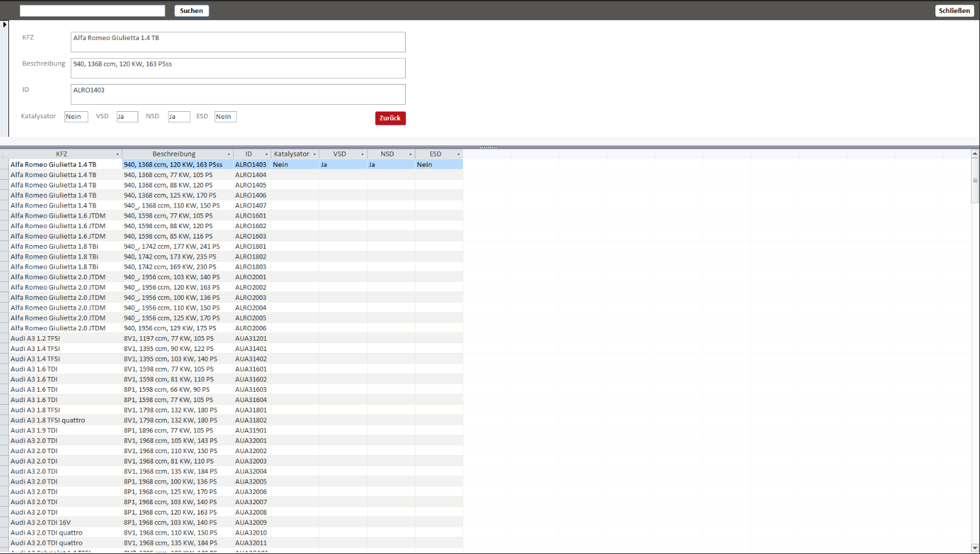The image size is (980, 554).
Task: Select table cell ALRO1802
Action: point(252,257)
